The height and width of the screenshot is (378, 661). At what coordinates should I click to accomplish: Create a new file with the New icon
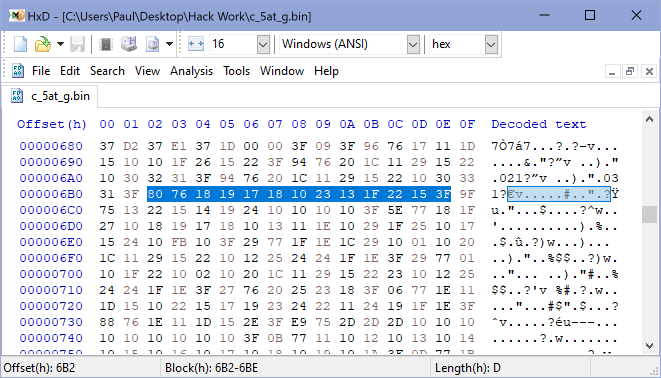(x=20, y=44)
